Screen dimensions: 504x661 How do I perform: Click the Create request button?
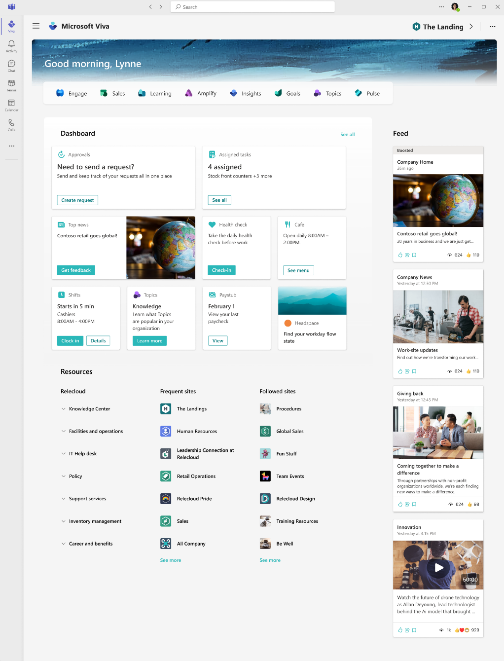click(78, 200)
